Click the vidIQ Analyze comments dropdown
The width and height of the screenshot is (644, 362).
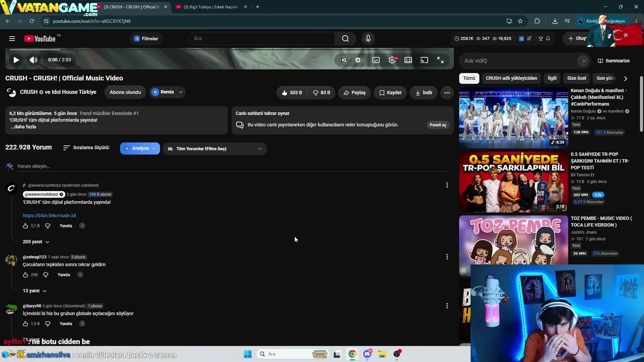140,148
